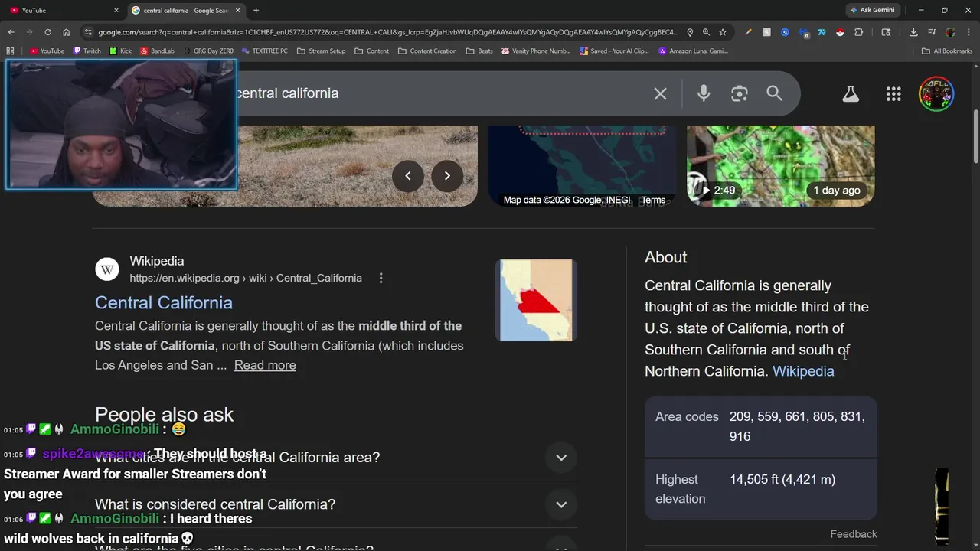Screen dimensions: 980x551
Task: View site information in the address bar
Action: click(88, 32)
